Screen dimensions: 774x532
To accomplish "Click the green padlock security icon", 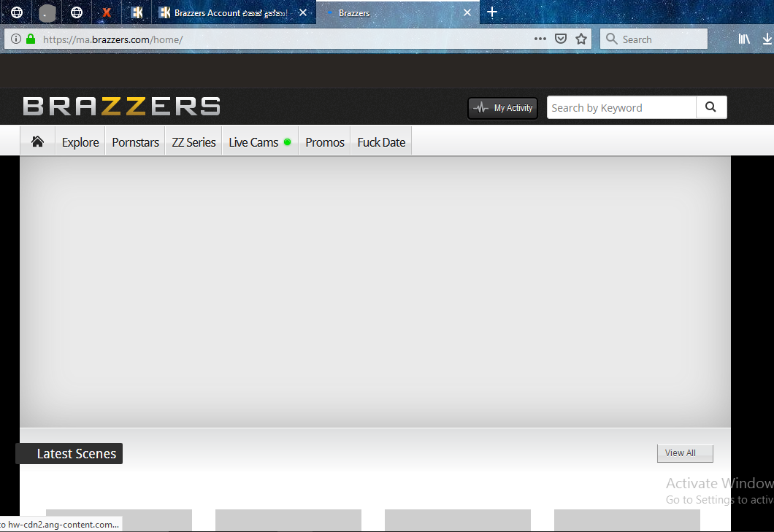I will tap(31, 39).
